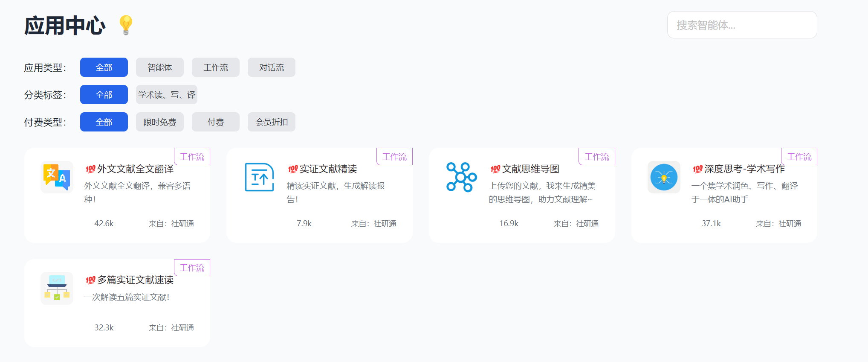Filter the application type by 工作流
Screen dimensions: 868x362
(216, 67)
